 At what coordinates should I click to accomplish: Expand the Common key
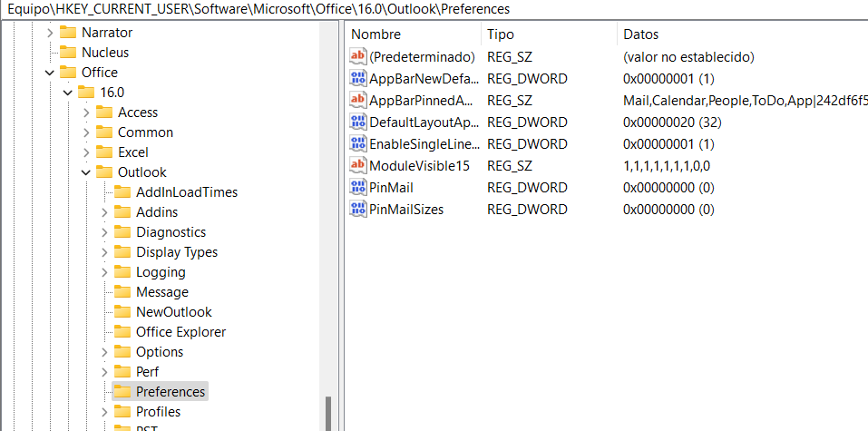coord(86,132)
